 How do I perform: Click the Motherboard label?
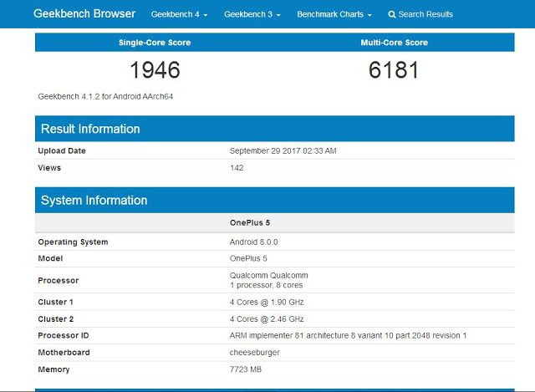(x=64, y=353)
